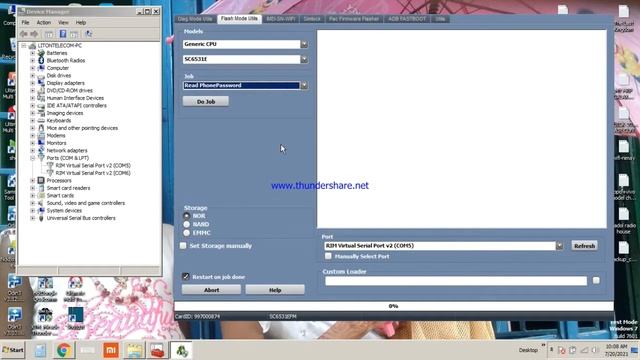The height and width of the screenshot is (360, 640).
Task: Switch to ADB FASTBOOT tab
Action: click(x=407, y=19)
